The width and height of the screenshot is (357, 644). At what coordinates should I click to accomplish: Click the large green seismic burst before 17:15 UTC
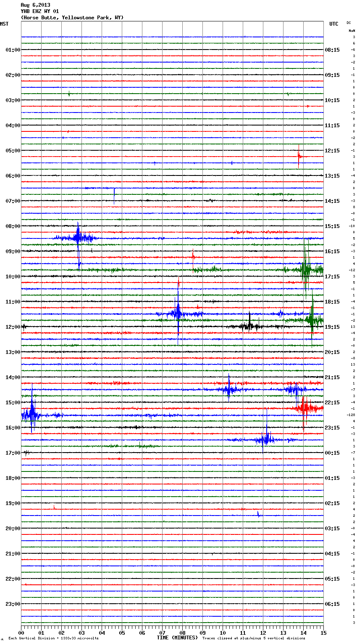point(305,269)
